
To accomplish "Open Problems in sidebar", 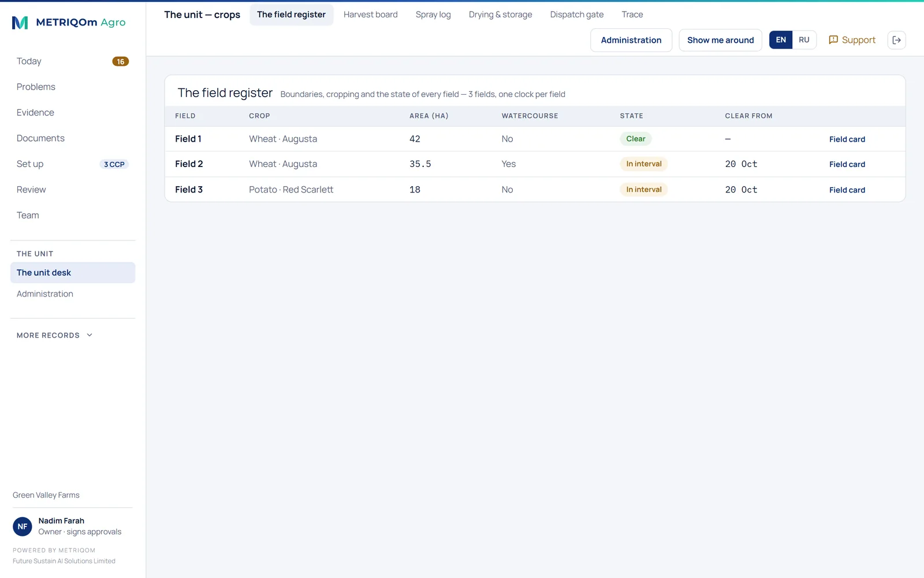I will 73,87.
